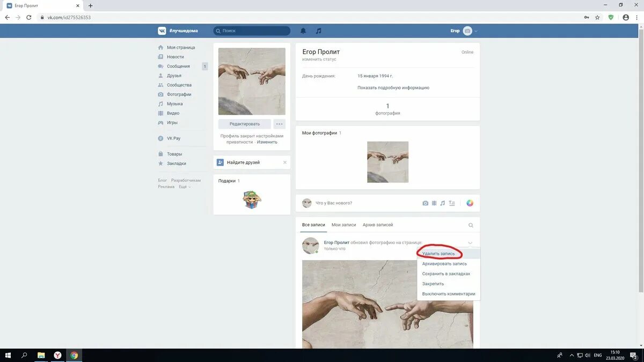Choose Архивировать запись in the post menu
The width and height of the screenshot is (644, 362).
point(444,264)
